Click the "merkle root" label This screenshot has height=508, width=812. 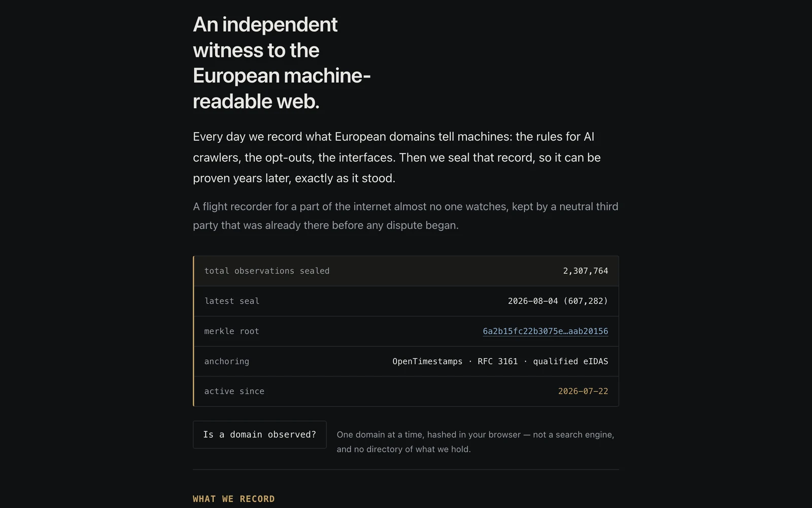[231, 331]
